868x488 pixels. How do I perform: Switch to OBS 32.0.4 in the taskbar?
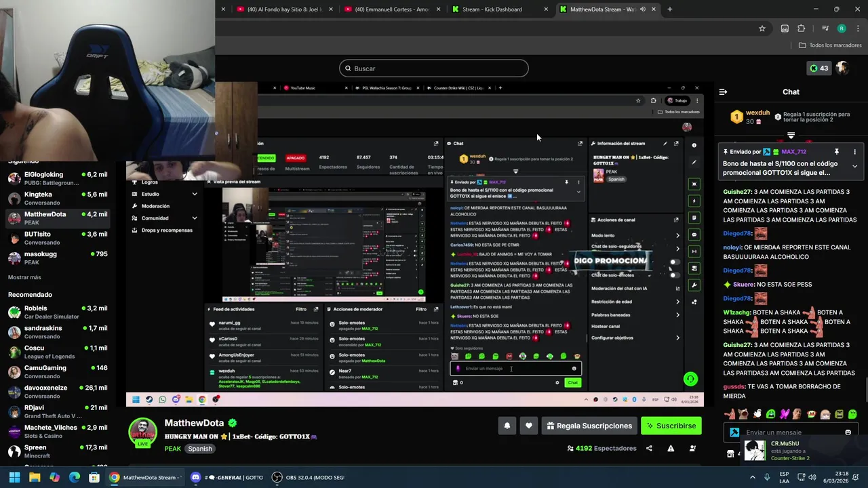[308, 477]
